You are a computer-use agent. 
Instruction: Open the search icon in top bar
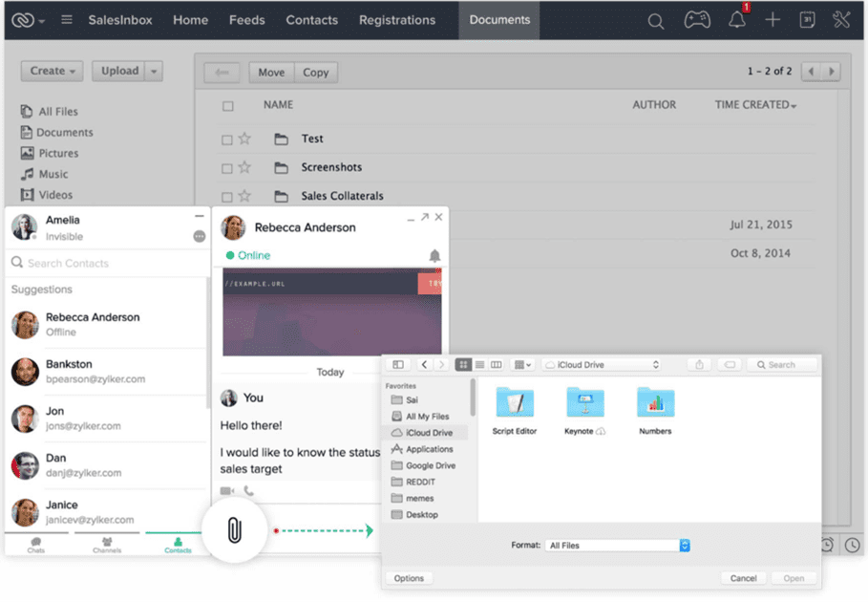(x=655, y=21)
